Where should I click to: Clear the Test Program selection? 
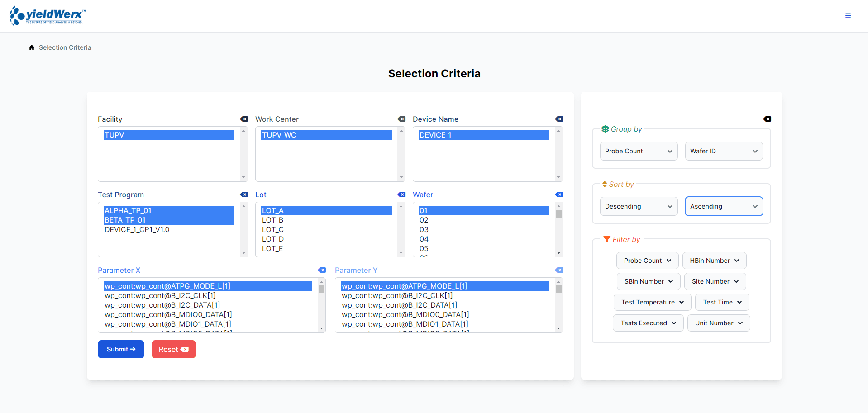pyautogui.click(x=244, y=195)
